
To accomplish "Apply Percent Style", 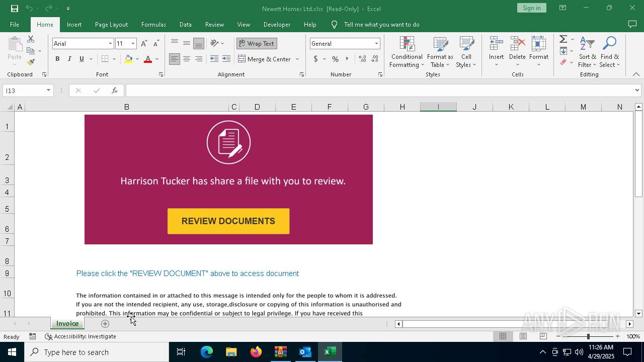I will point(335,59).
